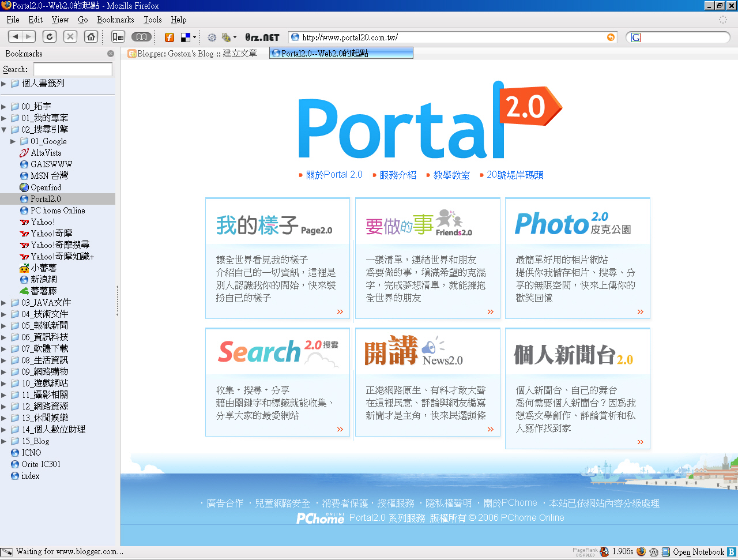738x560 pixels.
Task: Click the gear settings toolbar icon
Action: [212, 37]
